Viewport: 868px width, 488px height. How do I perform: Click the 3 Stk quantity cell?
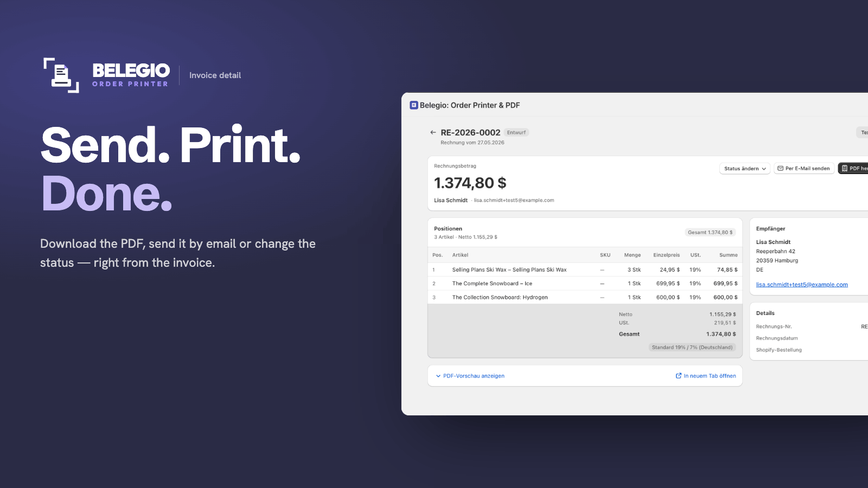[634, 269]
